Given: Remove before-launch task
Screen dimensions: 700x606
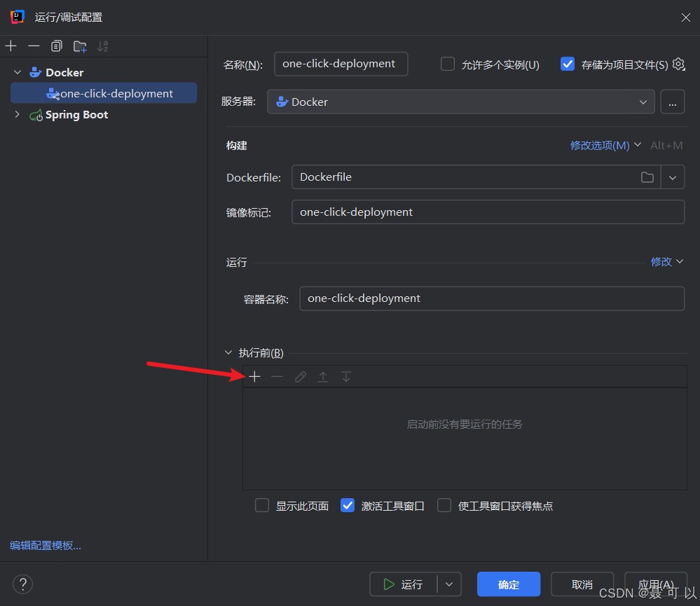Looking at the screenshot, I should pyautogui.click(x=277, y=377).
